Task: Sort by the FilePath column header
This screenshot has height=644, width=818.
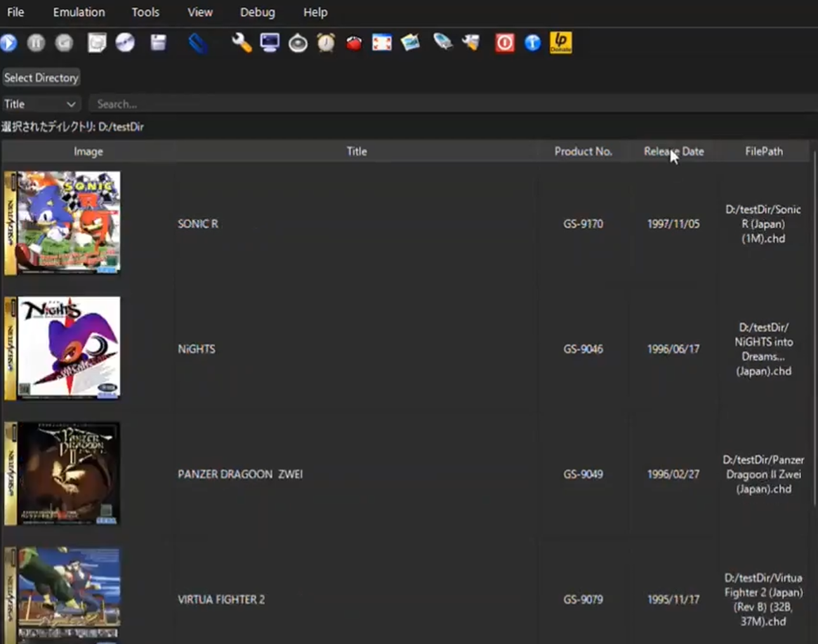Action: point(764,152)
